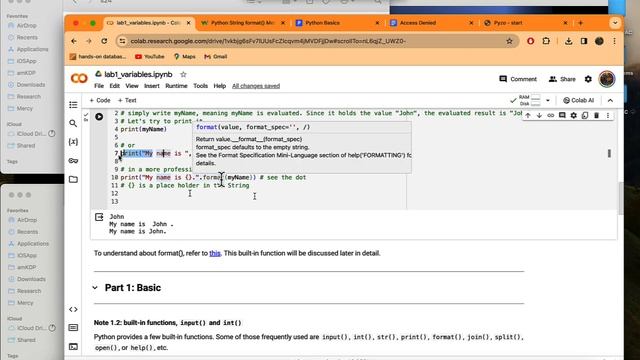This screenshot has height=360, width=640.
Task: Open more cell actions menu
Action: pyautogui.click(x=608, y=116)
